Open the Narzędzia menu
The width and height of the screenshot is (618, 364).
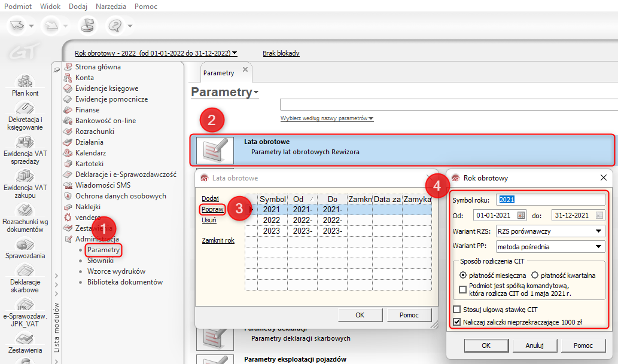click(111, 7)
